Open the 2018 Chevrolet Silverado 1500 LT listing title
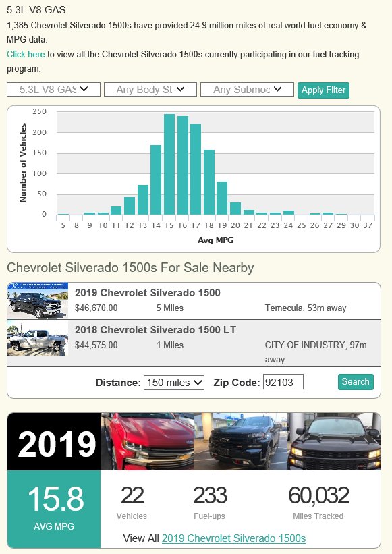This screenshot has height=554, width=392. click(155, 330)
